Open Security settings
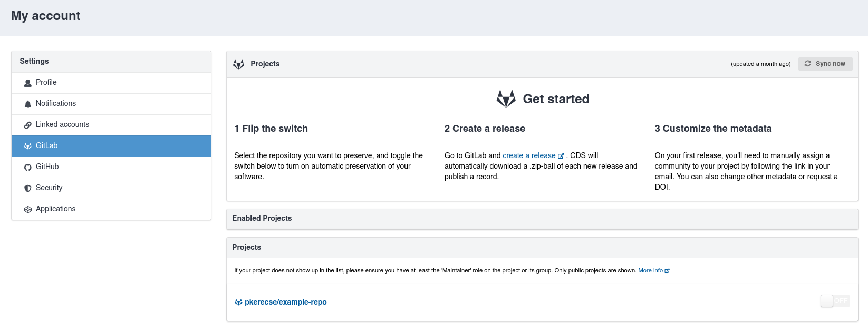 (x=111, y=188)
